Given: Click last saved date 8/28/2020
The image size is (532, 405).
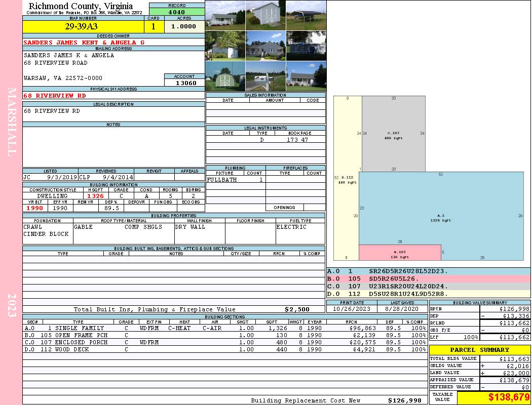Looking at the screenshot, I should 401,309.
